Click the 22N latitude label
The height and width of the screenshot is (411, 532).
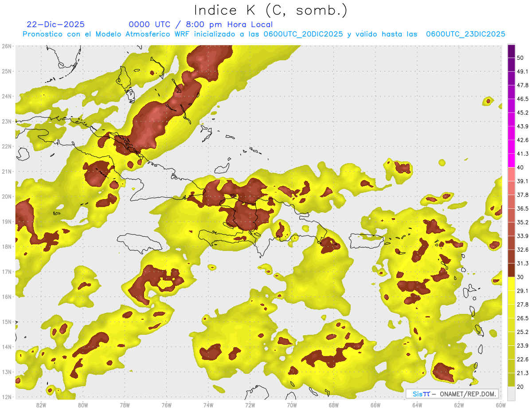tap(7, 146)
